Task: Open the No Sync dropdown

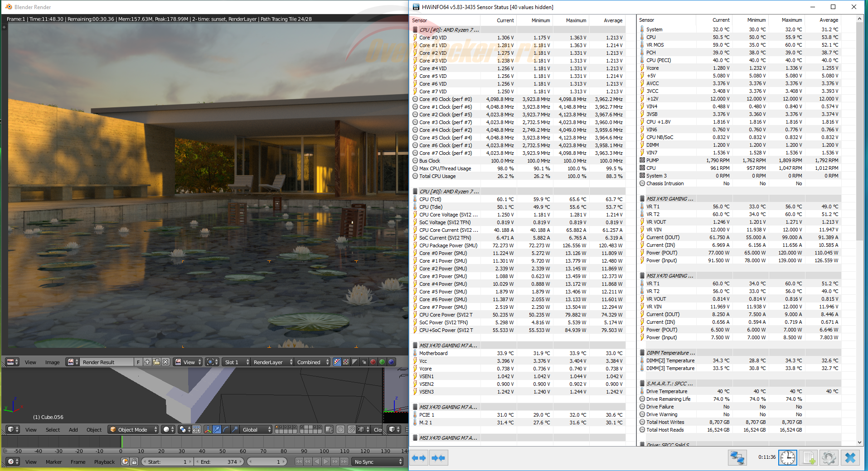Action: tap(378, 461)
